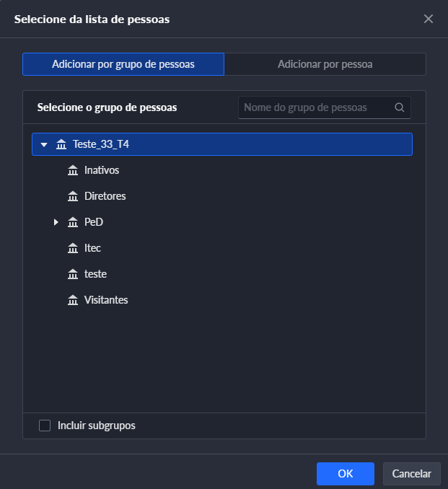Select Adicionar por grupo de pessoas tab
The image size is (448, 489).
(123, 64)
